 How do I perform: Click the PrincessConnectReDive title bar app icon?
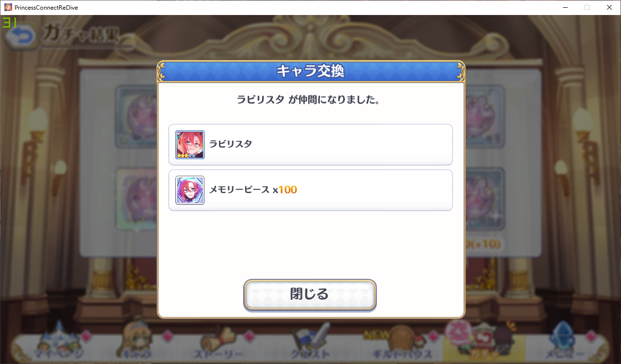pos(8,7)
